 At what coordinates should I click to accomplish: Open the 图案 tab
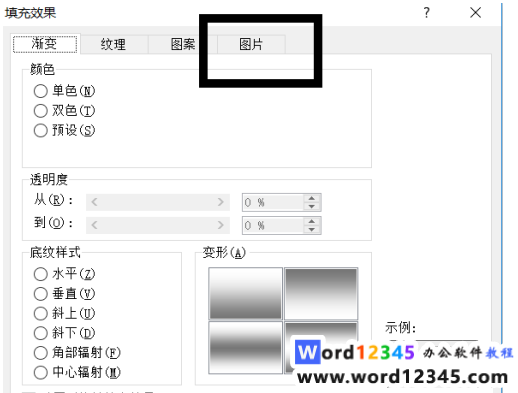pyautogui.click(x=183, y=44)
